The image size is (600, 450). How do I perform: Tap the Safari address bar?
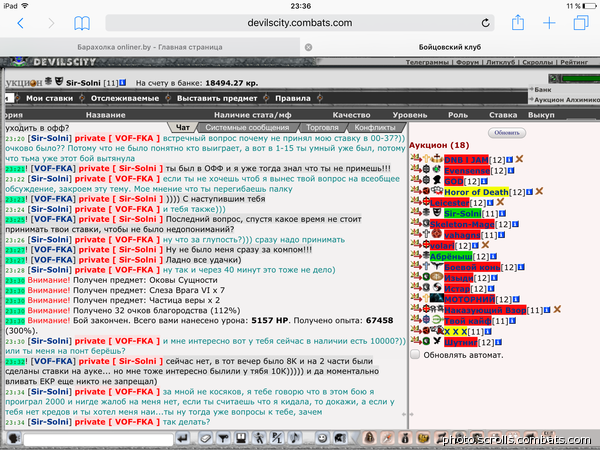(x=300, y=23)
